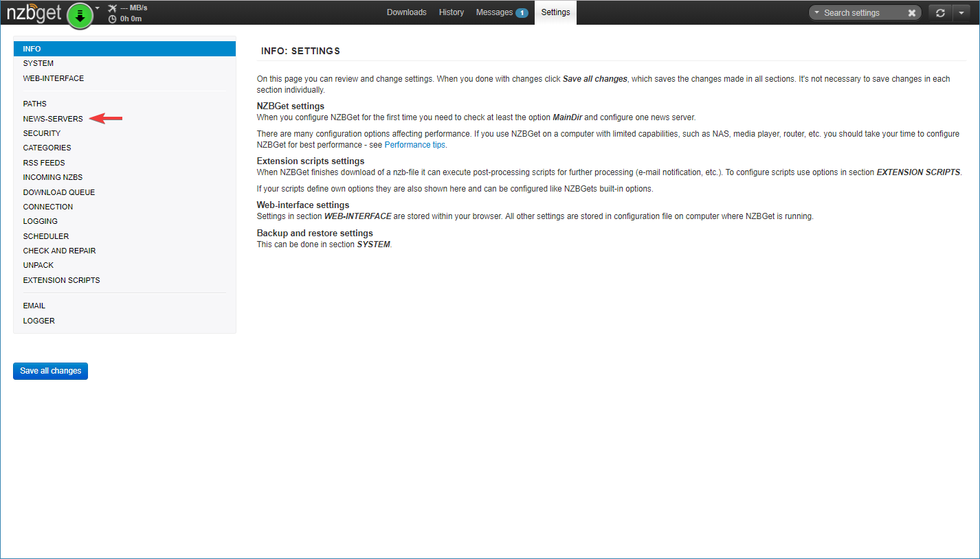
Task: Click the nzbget logo
Action: click(x=34, y=12)
